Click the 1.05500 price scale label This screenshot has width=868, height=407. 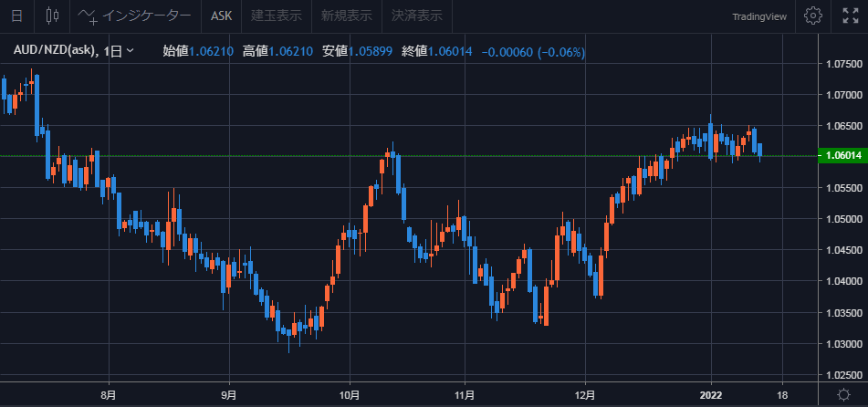[x=843, y=188]
